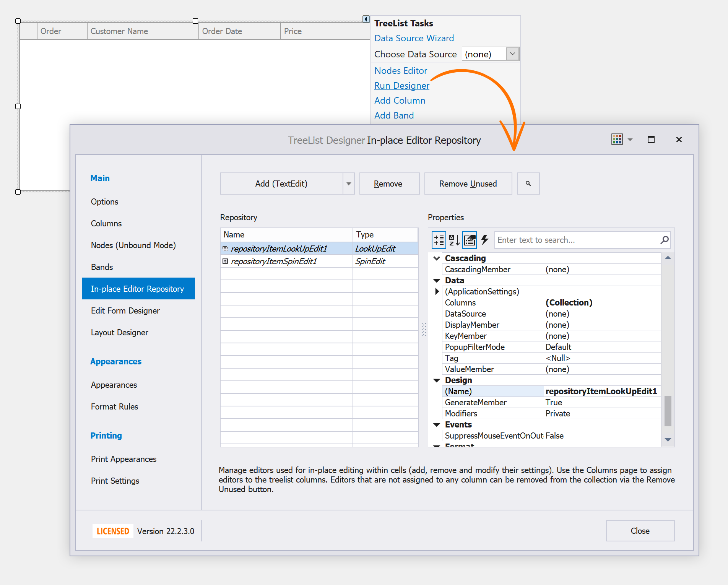The height and width of the screenshot is (585, 728).
Task: Click the property pages icon
Action: pos(470,240)
